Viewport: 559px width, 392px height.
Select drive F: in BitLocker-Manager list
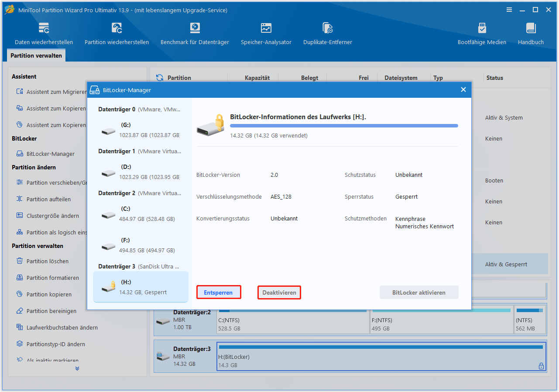141,245
